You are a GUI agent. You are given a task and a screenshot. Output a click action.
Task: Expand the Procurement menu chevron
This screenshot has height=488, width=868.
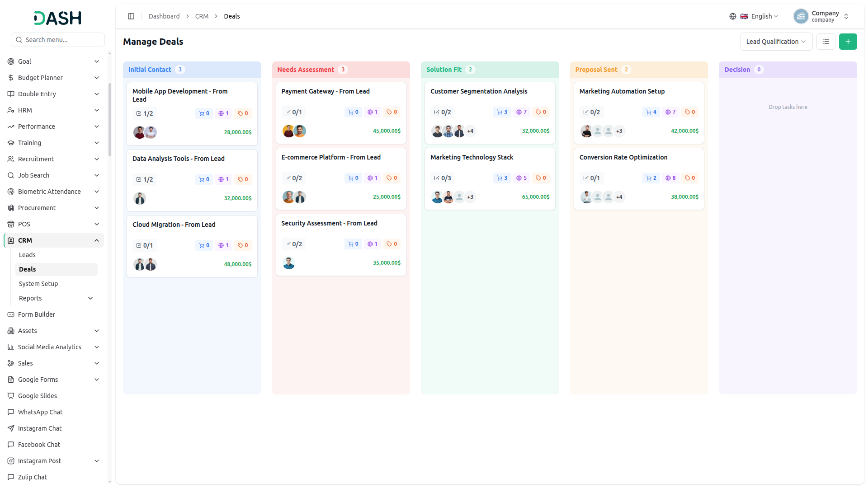[x=96, y=208]
